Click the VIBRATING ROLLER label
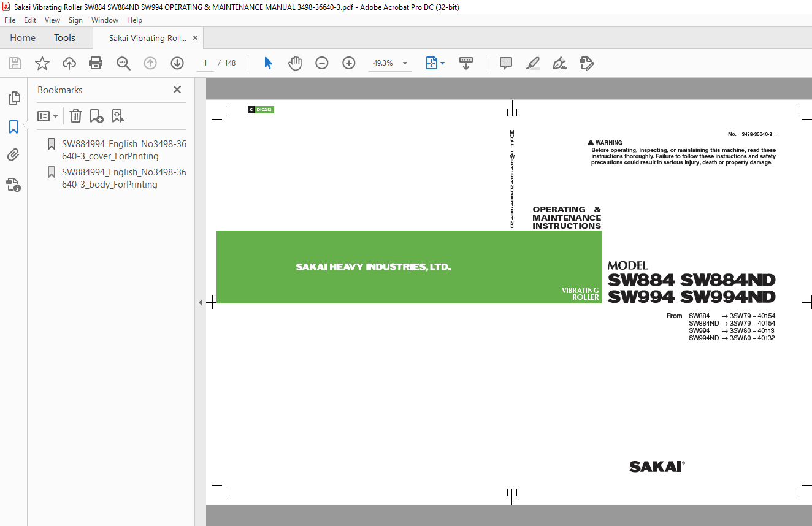The image size is (812, 526). tap(580, 294)
